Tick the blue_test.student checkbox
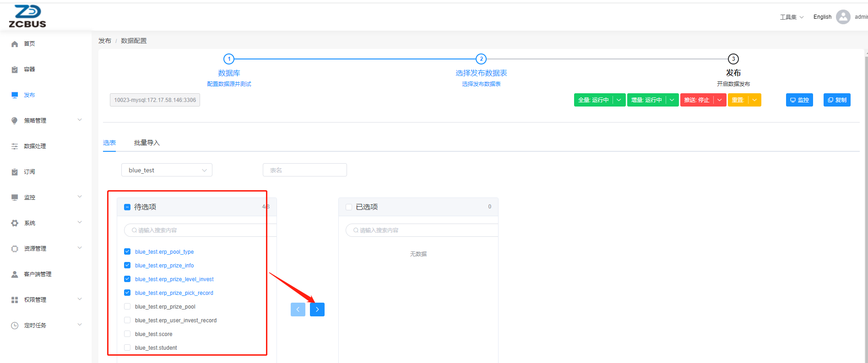The width and height of the screenshot is (868, 363). pos(127,347)
